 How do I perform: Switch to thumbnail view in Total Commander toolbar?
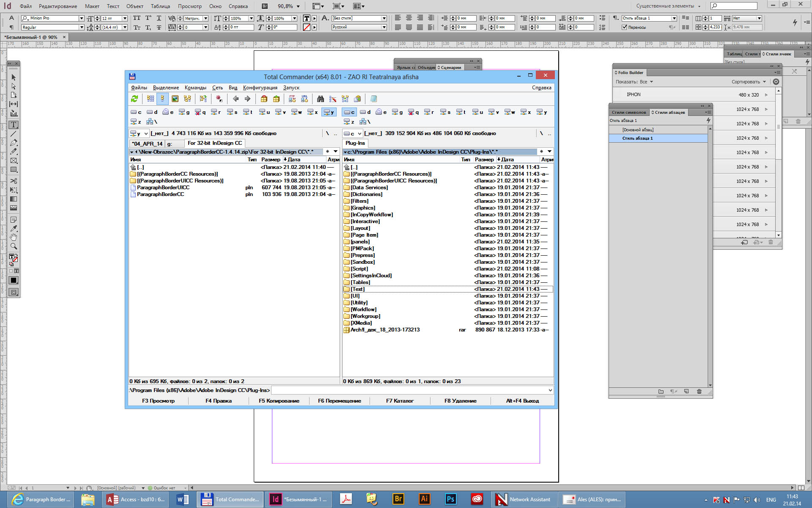[x=175, y=99]
